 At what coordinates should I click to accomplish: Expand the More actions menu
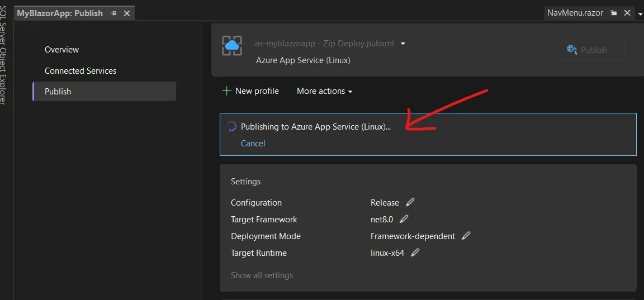324,91
